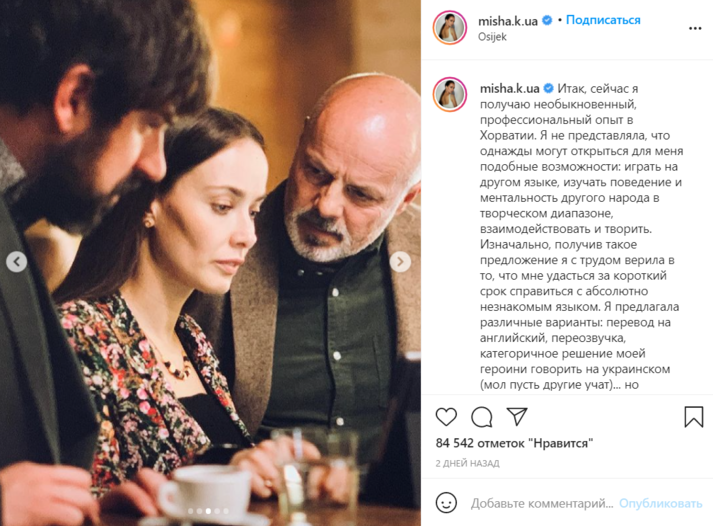Share post using paper plane icon
Screen dimensions: 713x526
(517, 416)
